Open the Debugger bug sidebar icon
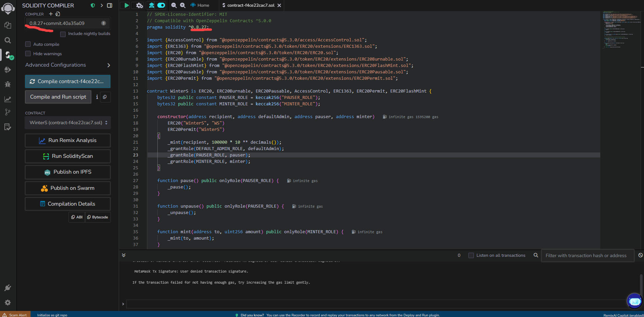Screen dimensions: 644x317 [x=8, y=84]
